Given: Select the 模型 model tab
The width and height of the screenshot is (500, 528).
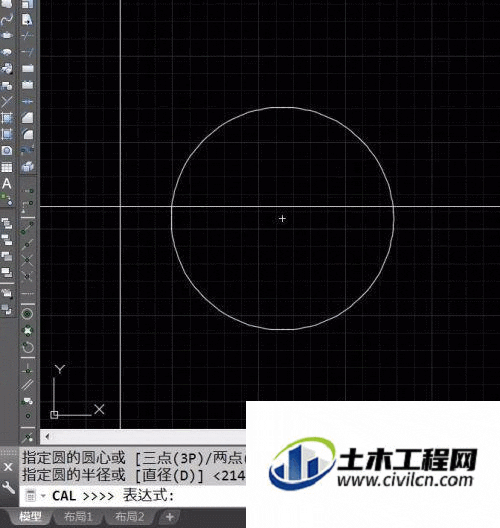Looking at the screenshot, I should click(30, 517).
